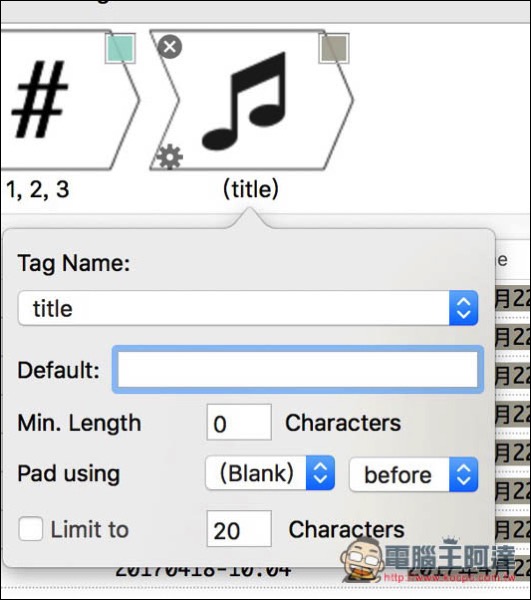This screenshot has width=531, height=600.
Task: Open the gray color swatch on title token
Action: (x=334, y=48)
